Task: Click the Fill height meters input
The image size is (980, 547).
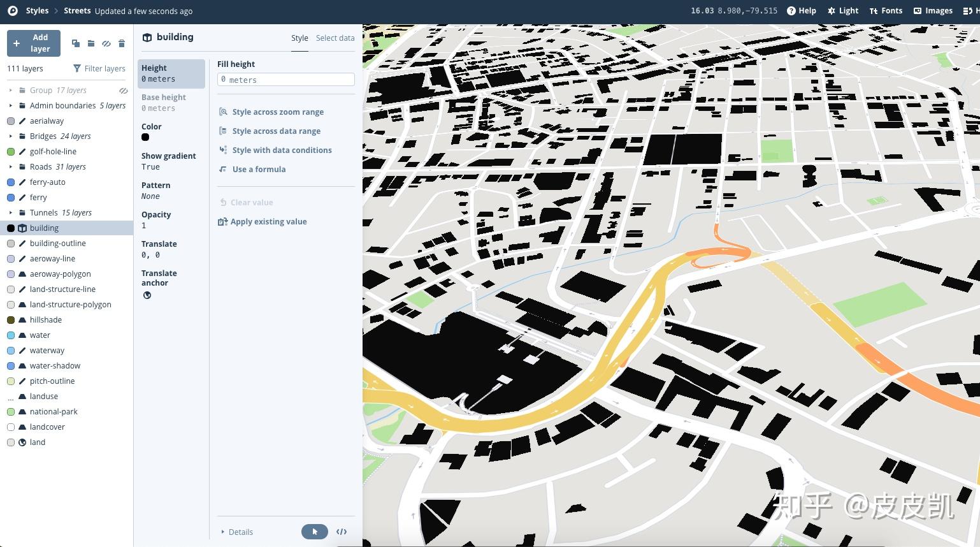Action: (x=285, y=79)
